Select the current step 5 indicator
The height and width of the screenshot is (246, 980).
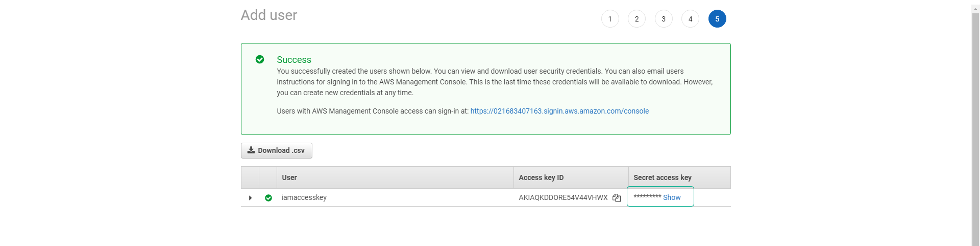717,19
